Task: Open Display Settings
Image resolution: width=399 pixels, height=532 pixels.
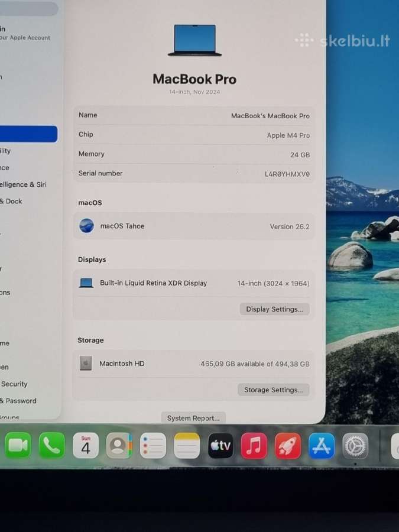Action: (274, 309)
